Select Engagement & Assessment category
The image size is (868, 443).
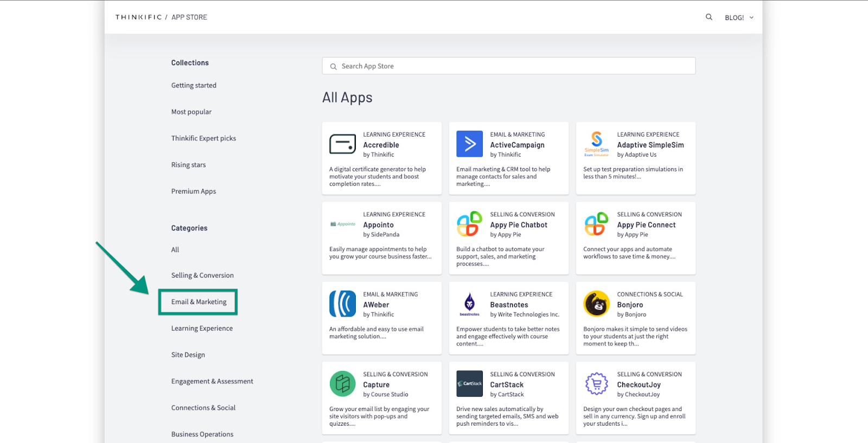[x=212, y=382]
